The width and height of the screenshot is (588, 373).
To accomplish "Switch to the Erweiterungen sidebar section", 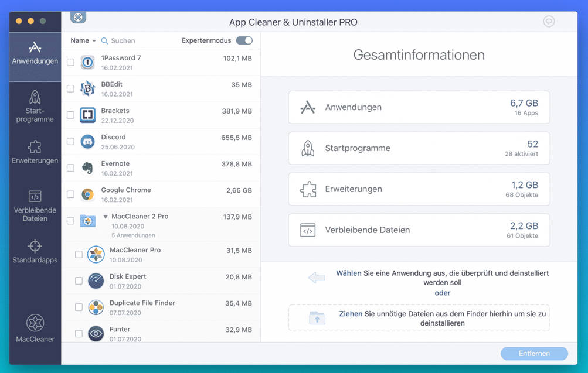I will pos(35,152).
